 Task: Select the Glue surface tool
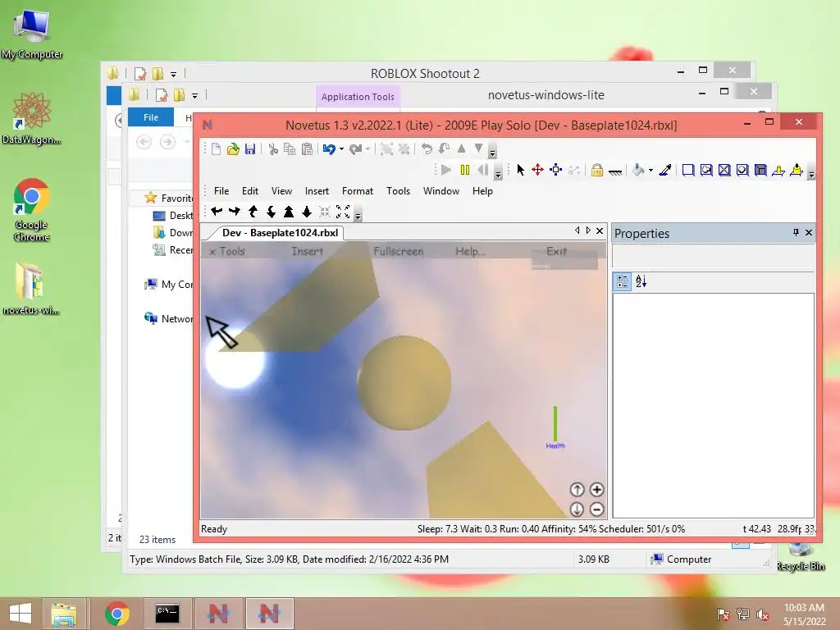706,171
